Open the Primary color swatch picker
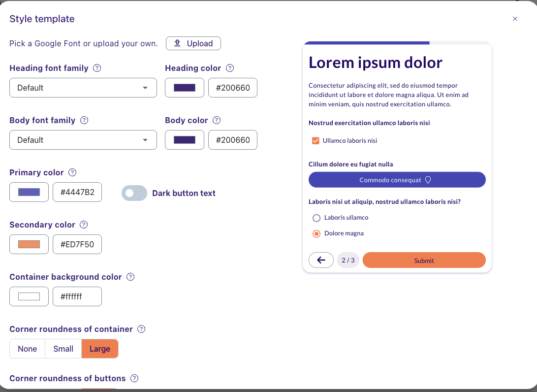The image size is (537, 392). click(29, 192)
